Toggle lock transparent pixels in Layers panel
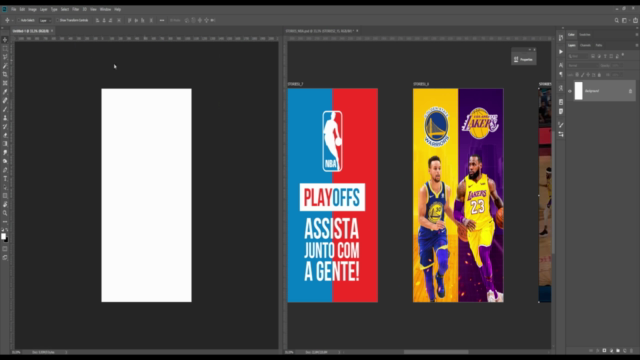Screen dimensions: 640x360 (x=577, y=75)
